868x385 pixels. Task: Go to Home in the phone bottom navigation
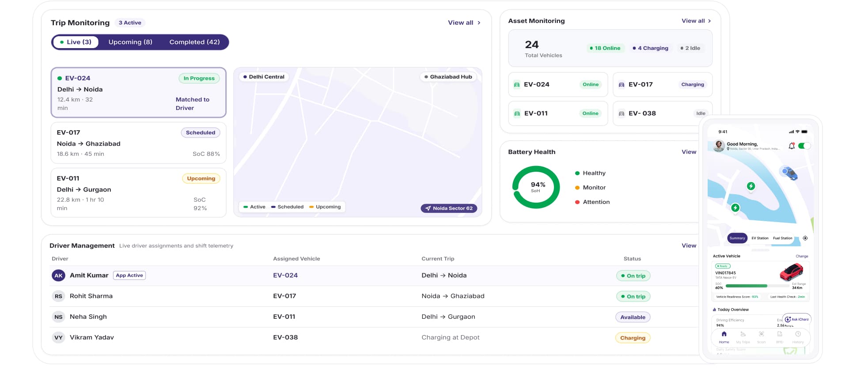coord(724,337)
